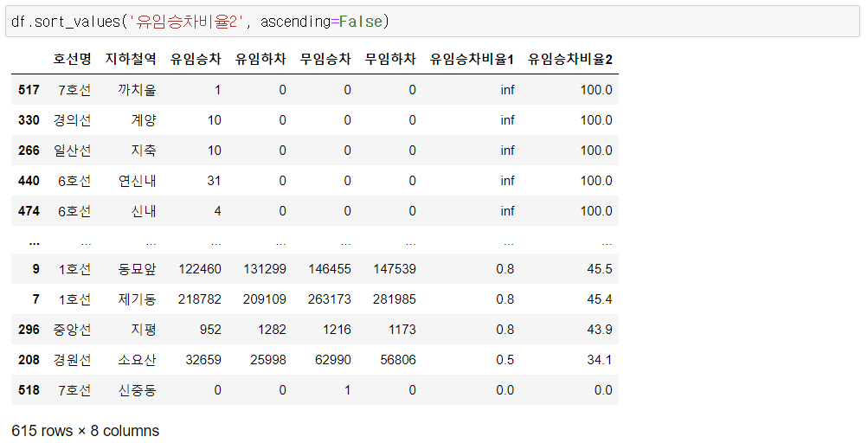The image size is (868, 443).
Task: Click station name 까치울
Action: click(137, 90)
